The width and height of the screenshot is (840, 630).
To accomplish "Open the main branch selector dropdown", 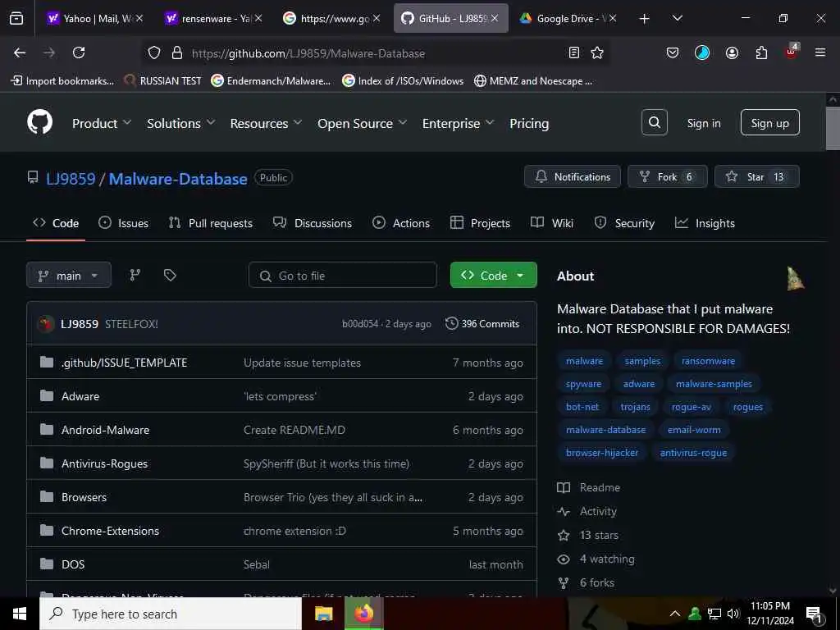I will pyautogui.click(x=69, y=275).
